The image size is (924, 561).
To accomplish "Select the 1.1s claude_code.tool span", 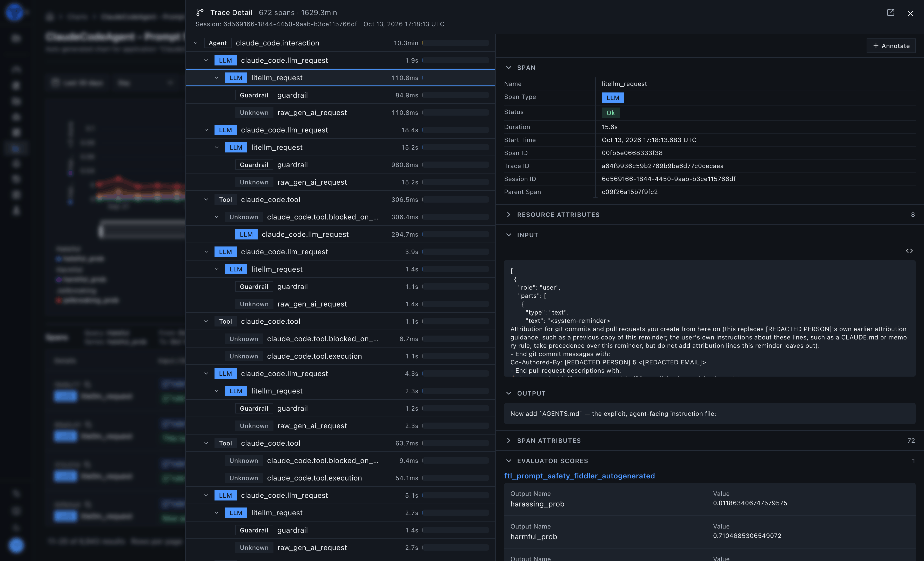I will (340, 321).
